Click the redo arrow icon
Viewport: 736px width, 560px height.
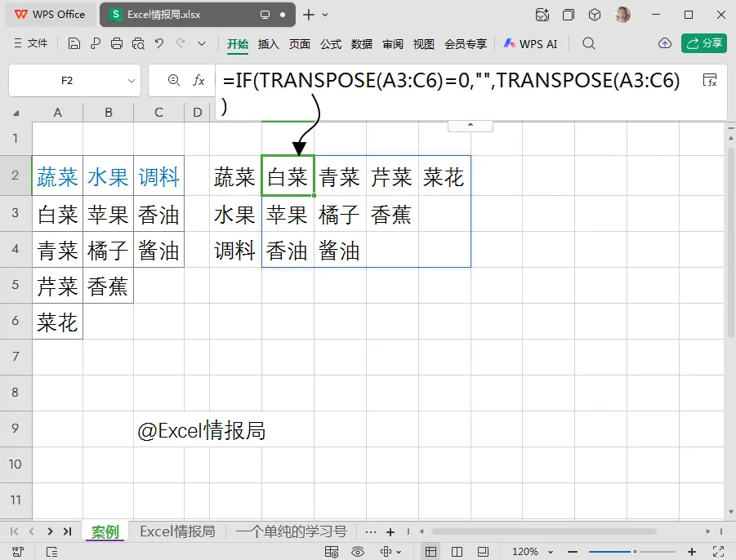coord(181,43)
